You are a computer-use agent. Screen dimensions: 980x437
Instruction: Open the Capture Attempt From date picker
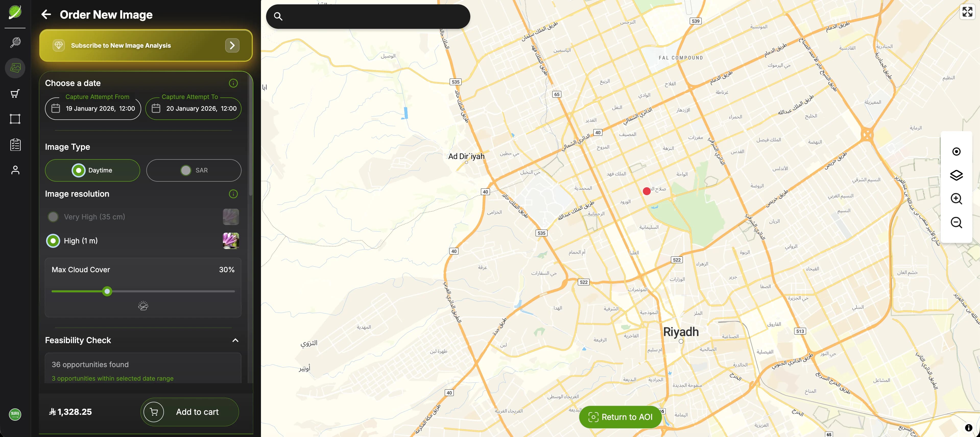click(93, 109)
